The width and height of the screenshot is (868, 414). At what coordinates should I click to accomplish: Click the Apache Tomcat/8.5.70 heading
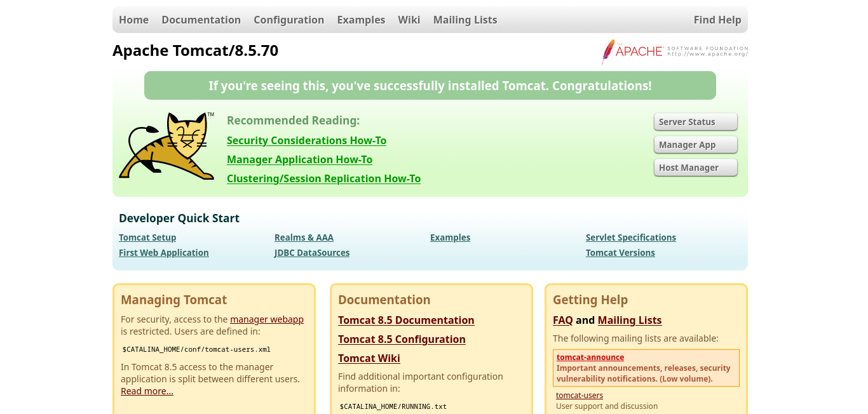195,51
